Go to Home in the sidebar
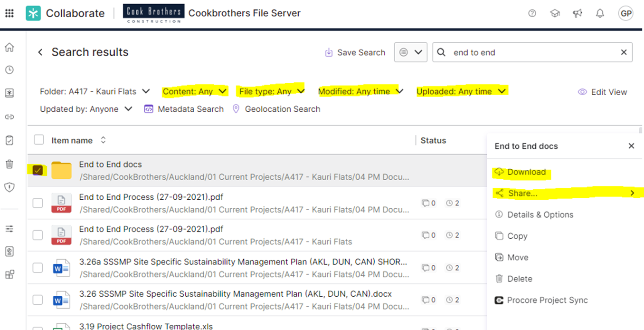 click(9, 48)
